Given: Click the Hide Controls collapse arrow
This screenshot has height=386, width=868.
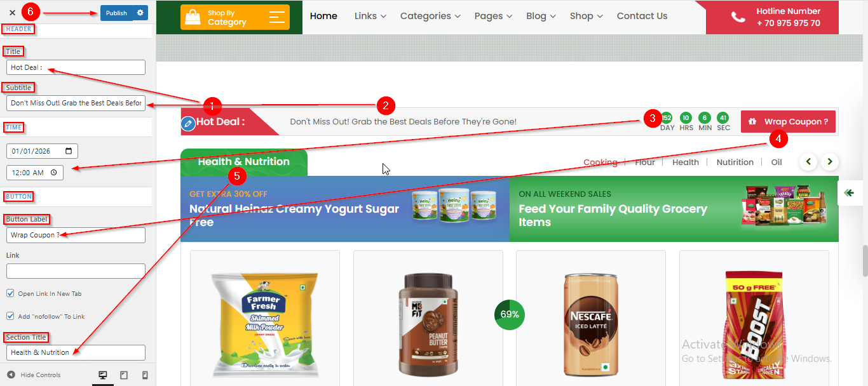Looking at the screenshot, I should tap(11, 375).
